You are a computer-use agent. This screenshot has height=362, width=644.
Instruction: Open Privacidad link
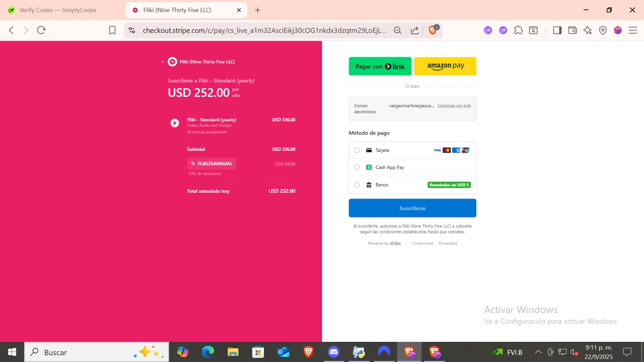point(448,243)
